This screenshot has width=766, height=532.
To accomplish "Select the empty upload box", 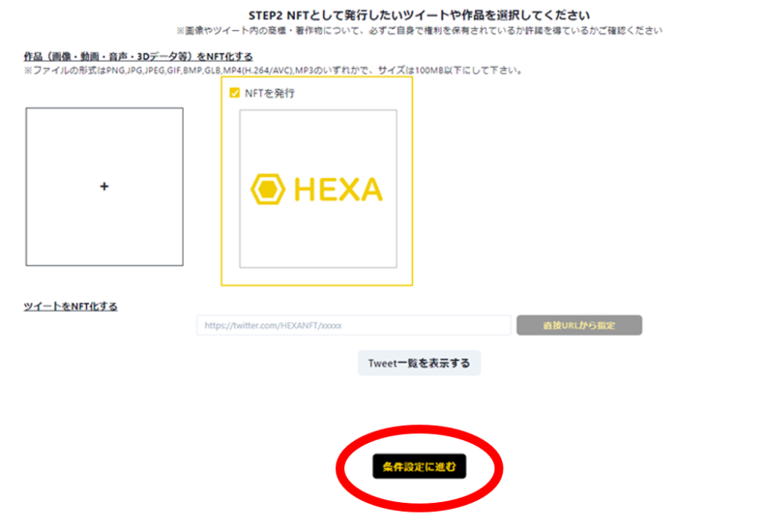I will 105,186.
